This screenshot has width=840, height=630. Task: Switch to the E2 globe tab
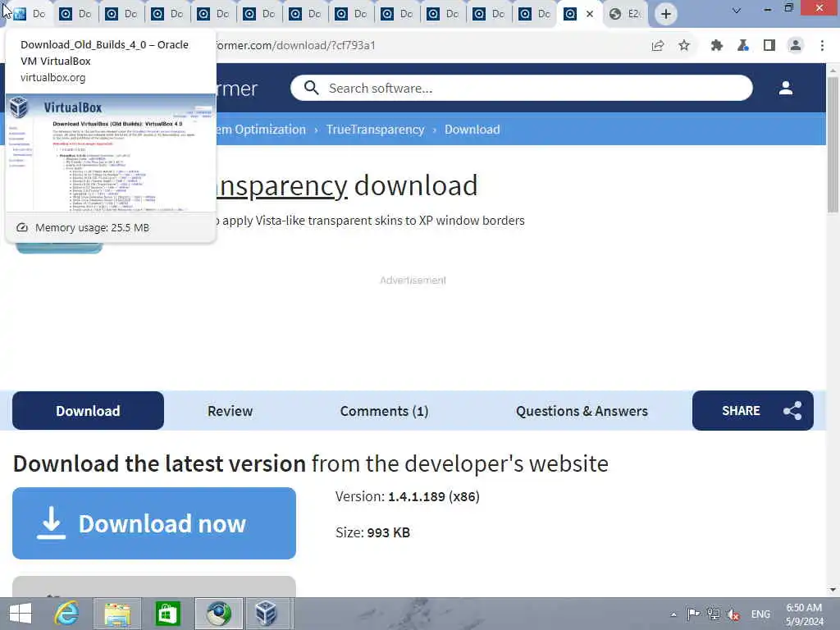[x=625, y=14]
